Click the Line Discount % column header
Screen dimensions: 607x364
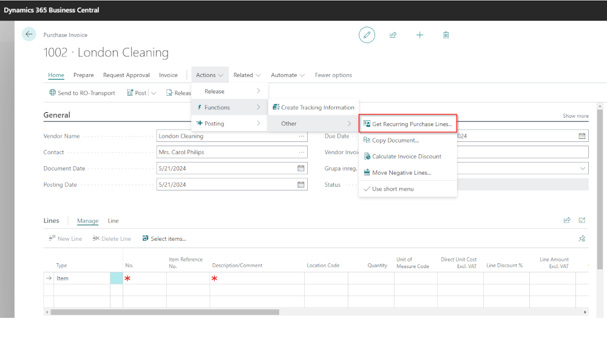[x=504, y=265]
